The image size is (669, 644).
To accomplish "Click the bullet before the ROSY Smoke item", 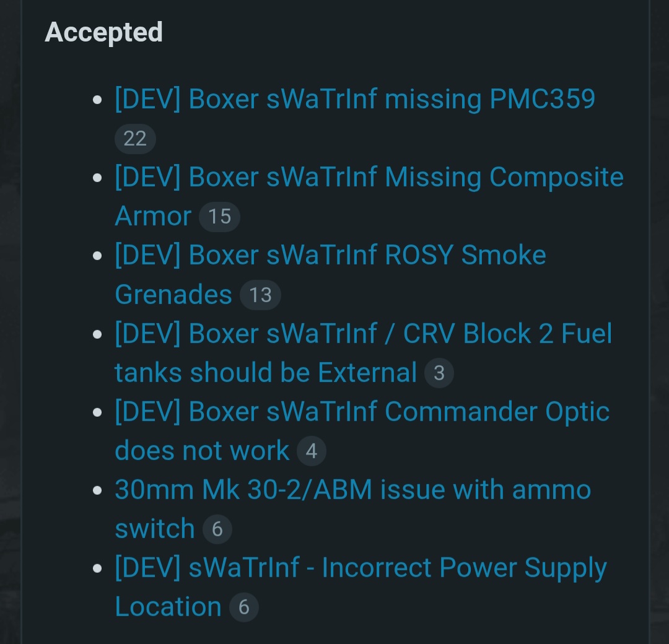I will click(97, 256).
